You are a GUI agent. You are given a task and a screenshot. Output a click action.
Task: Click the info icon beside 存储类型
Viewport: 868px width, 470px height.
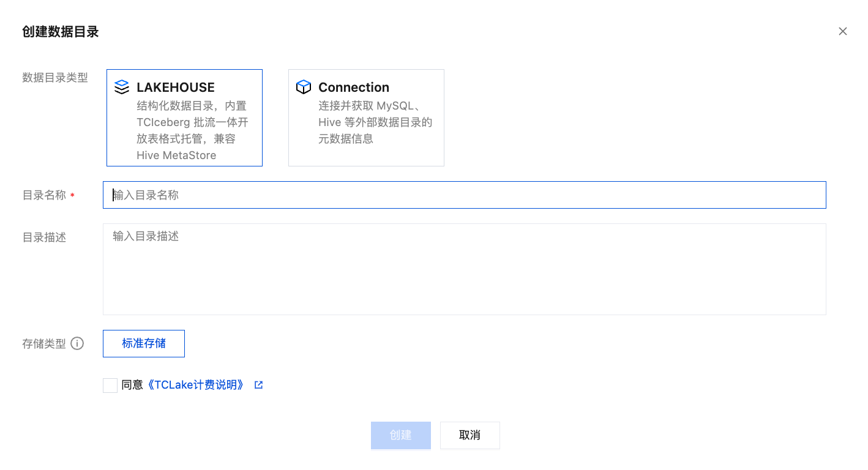pos(77,344)
